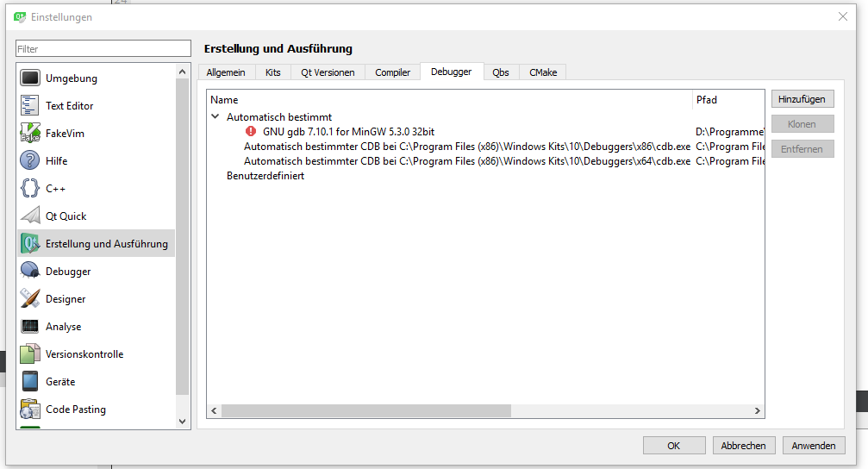This screenshot has width=868, height=469.
Task: Select the Debugger tab
Action: (451, 72)
